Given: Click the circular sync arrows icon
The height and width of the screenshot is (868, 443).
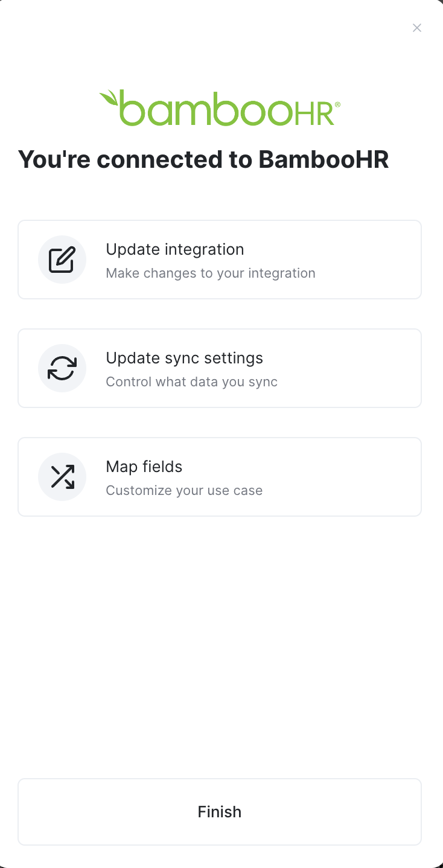Looking at the screenshot, I should [x=62, y=368].
